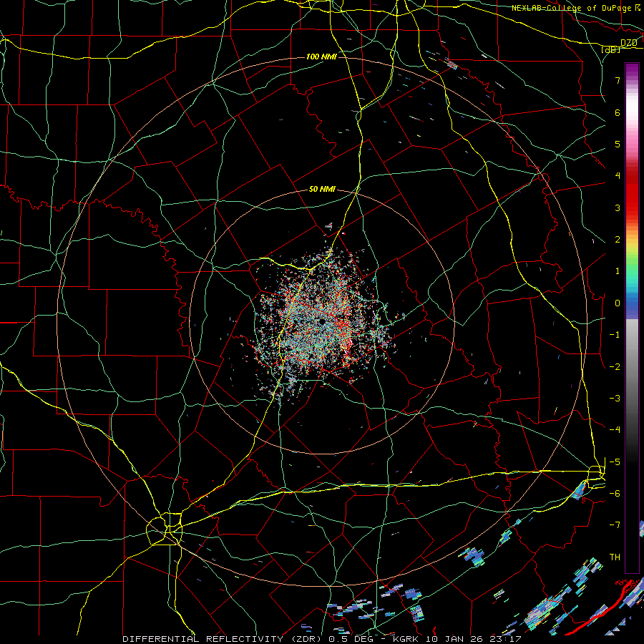
Task: Click the color scale value -5
Action: click(x=615, y=462)
